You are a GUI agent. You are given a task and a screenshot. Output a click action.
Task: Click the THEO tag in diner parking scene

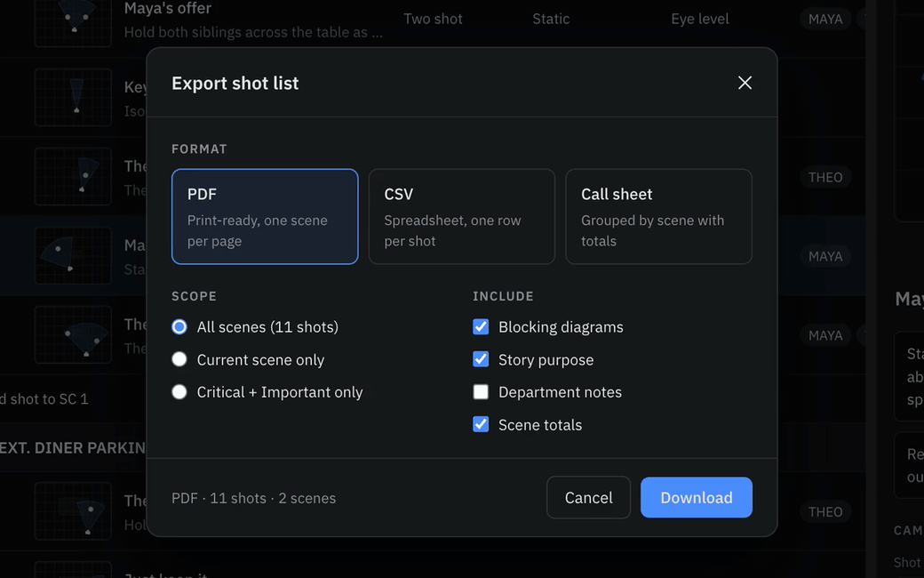pos(825,511)
